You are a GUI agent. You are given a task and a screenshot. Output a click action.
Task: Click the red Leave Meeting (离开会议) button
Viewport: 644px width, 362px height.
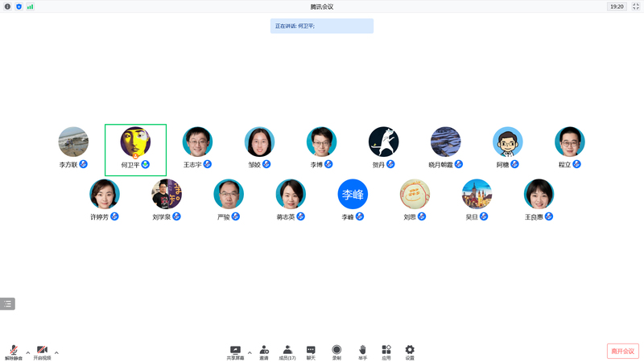(622, 351)
